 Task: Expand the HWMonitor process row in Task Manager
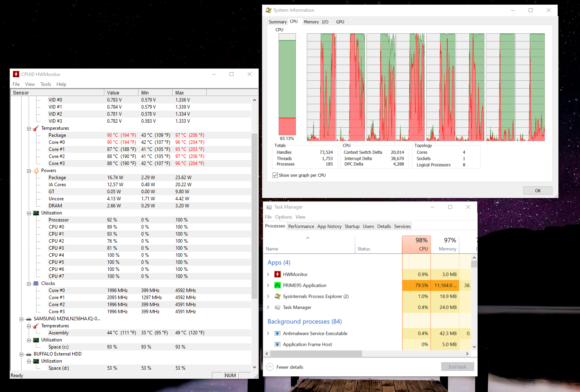tap(268, 274)
